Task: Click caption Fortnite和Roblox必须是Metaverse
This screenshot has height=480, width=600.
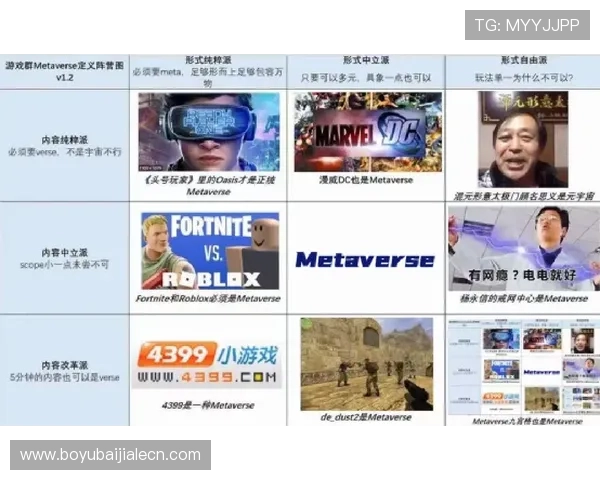Action: point(208,298)
